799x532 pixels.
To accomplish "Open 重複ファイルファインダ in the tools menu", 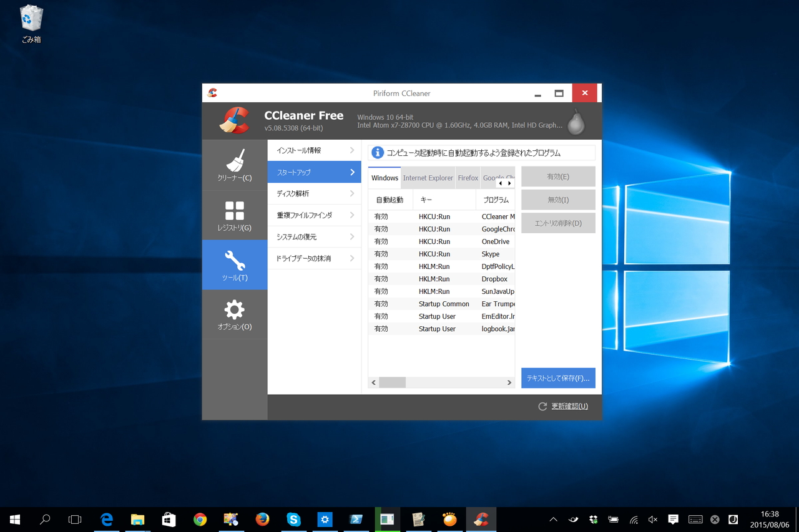I will click(x=315, y=215).
